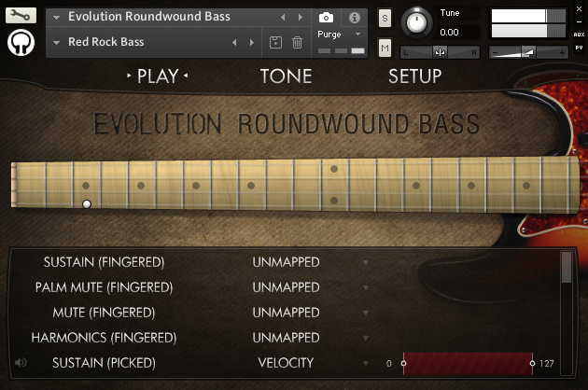Image resolution: width=588 pixels, height=390 pixels.
Task: Select the SUSTAIN (FINGERED) articulation
Action: (x=104, y=262)
